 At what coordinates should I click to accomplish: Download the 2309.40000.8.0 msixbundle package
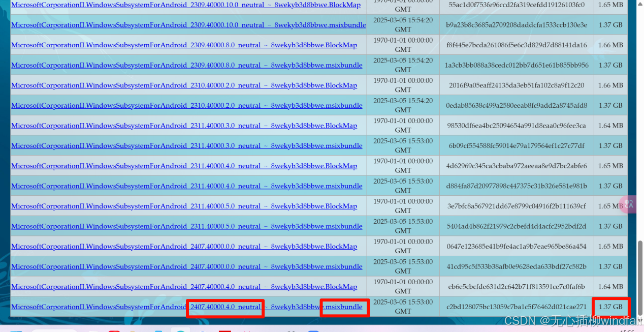pyautogui.click(x=187, y=65)
